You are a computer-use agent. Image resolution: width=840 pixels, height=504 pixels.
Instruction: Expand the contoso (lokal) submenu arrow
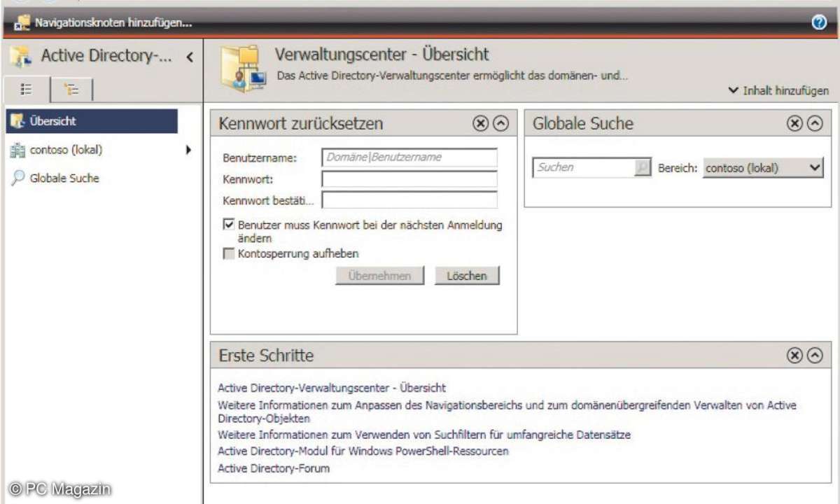click(188, 149)
